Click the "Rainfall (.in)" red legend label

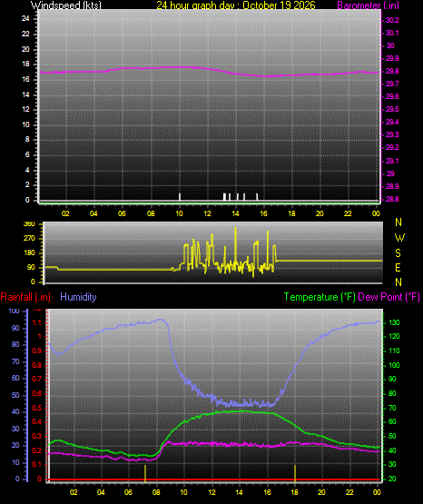point(25,297)
